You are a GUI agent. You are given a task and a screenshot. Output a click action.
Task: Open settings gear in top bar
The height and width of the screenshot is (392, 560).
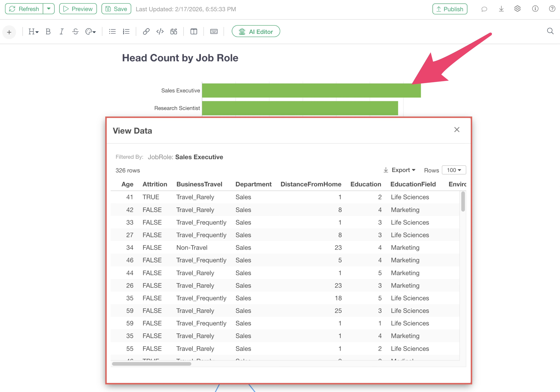click(517, 9)
